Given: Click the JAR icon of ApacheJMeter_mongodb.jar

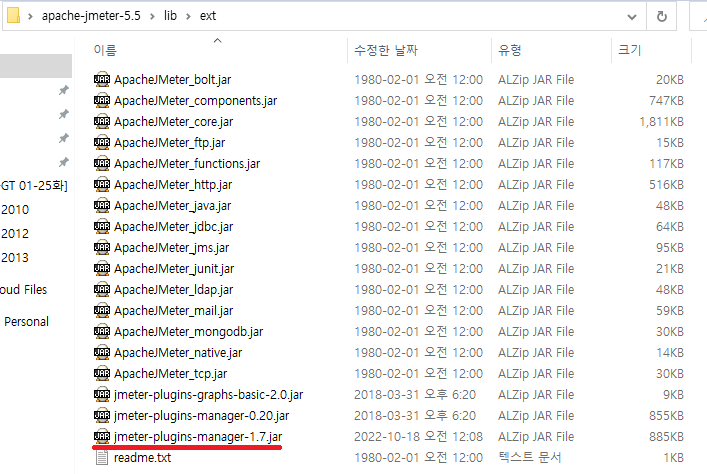Looking at the screenshot, I should 102,331.
